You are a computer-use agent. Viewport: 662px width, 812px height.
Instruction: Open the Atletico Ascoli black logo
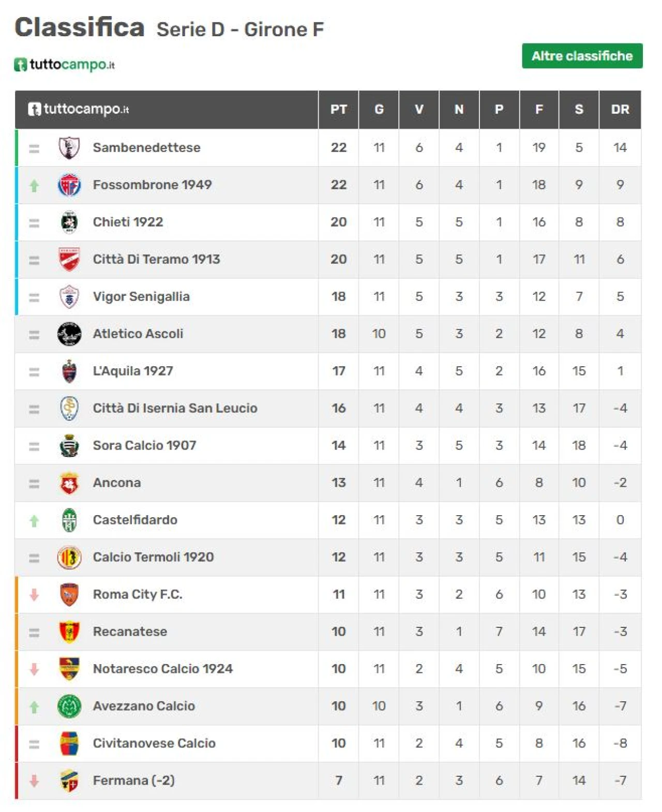pos(69,334)
